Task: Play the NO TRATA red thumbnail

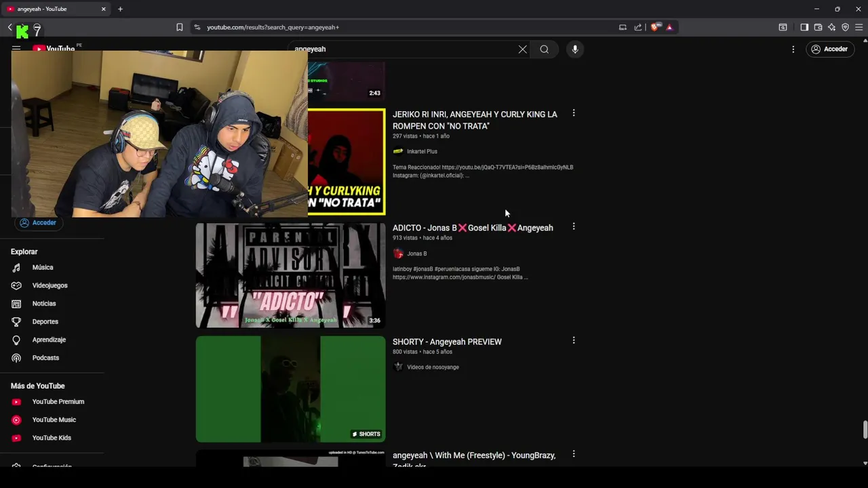Action: click(347, 161)
